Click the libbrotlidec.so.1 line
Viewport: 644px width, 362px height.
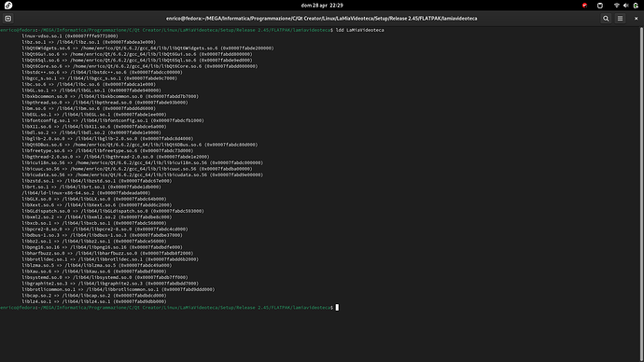pos(110,259)
